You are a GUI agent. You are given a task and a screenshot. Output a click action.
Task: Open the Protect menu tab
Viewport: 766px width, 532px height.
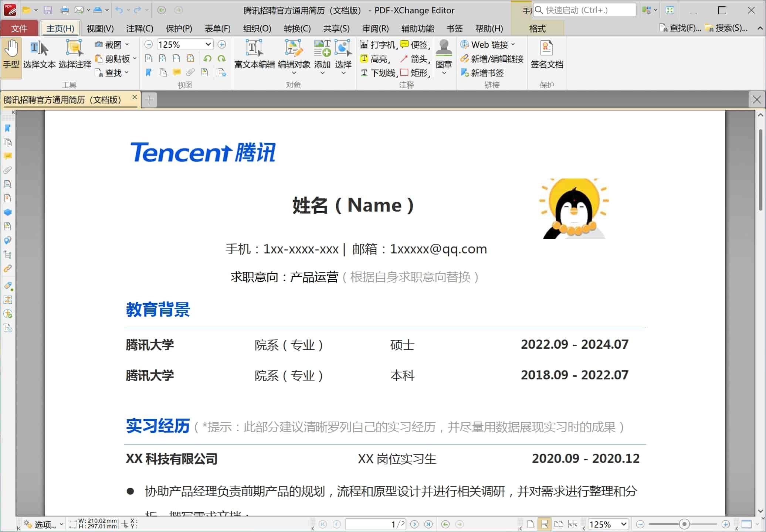tap(179, 28)
